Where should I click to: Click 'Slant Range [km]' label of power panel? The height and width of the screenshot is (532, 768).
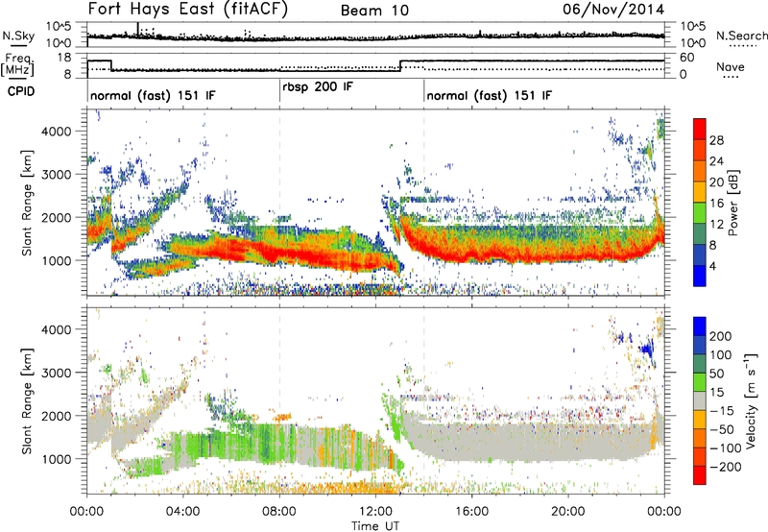click(28, 203)
